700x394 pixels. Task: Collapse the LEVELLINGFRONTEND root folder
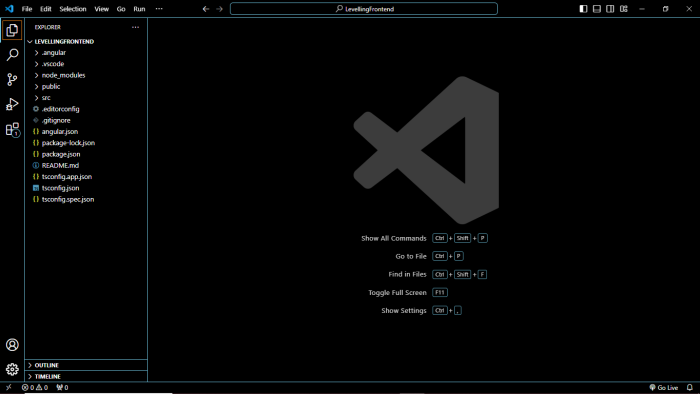coord(86,41)
